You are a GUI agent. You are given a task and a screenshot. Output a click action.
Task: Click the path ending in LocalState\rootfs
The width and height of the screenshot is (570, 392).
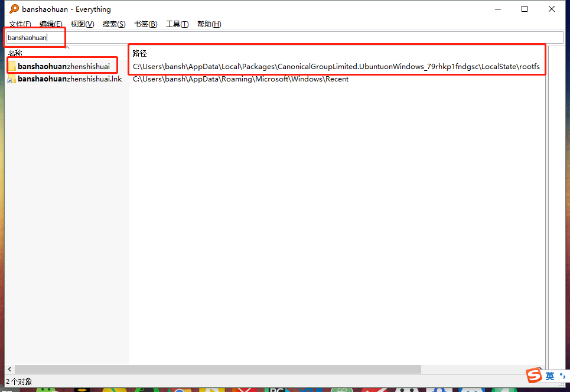(336, 67)
